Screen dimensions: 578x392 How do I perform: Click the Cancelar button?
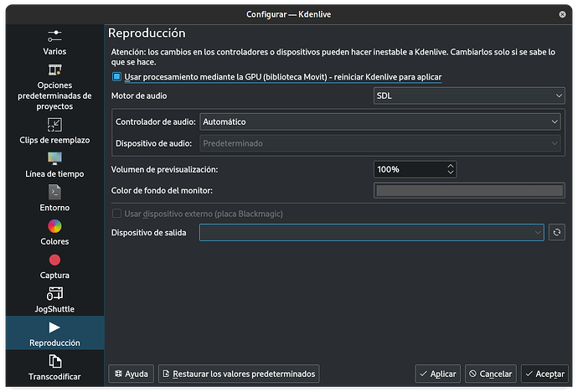click(491, 374)
